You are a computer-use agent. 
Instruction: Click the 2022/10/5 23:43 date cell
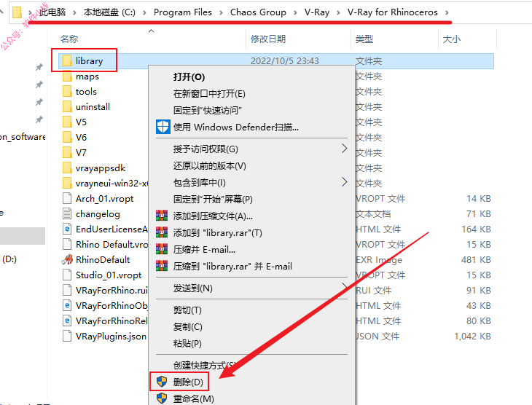click(285, 60)
